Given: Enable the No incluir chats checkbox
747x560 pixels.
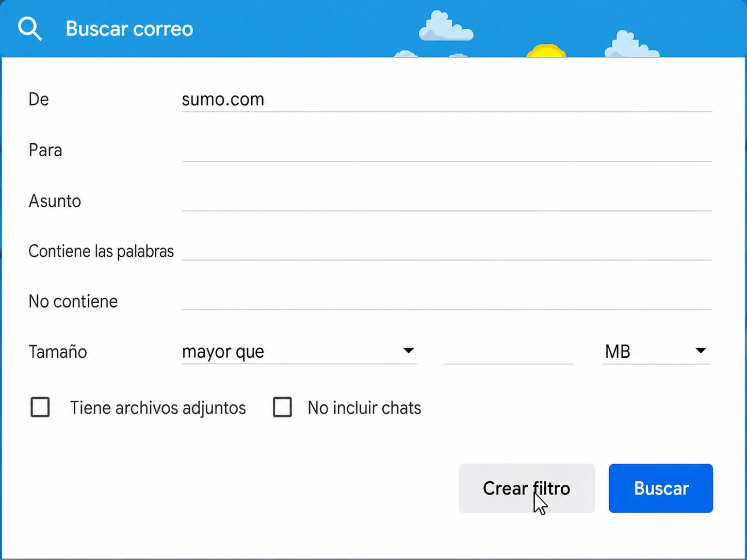Looking at the screenshot, I should (x=282, y=407).
